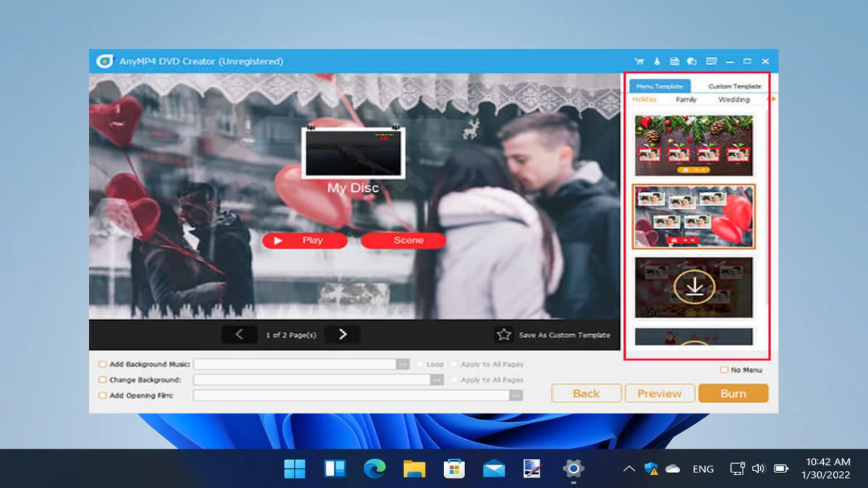Select the Family template category
This screenshot has height=488, width=868.
(686, 99)
